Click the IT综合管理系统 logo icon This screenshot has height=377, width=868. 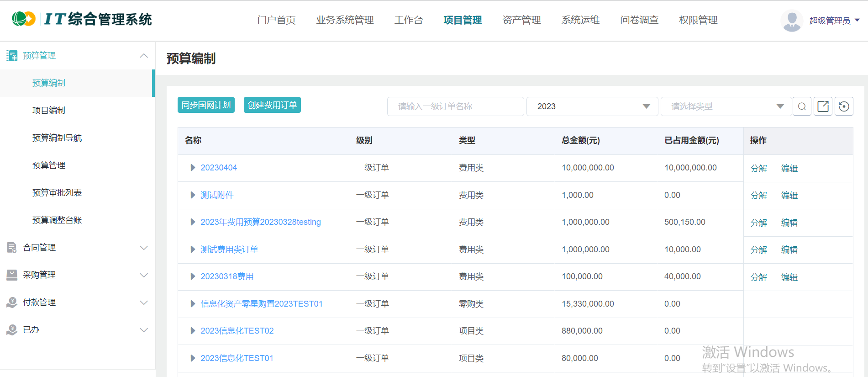(24, 19)
